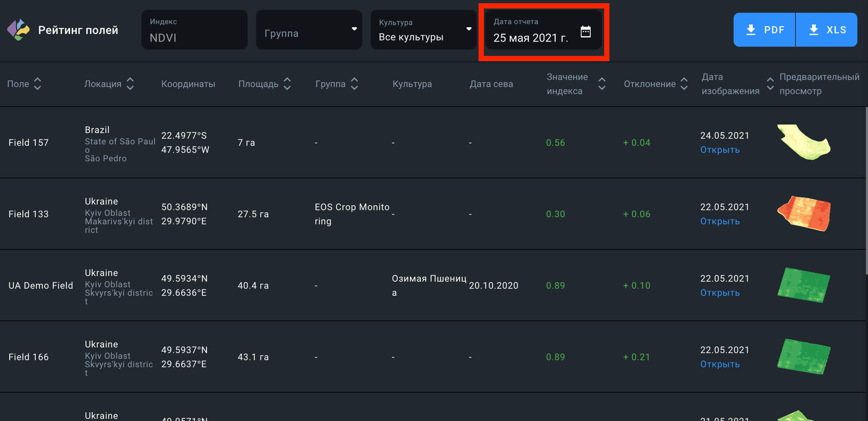Viewport: 868px width, 421px height.
Task: Open the Культура dropdown showing Все культуры
Action: (423, 30)
